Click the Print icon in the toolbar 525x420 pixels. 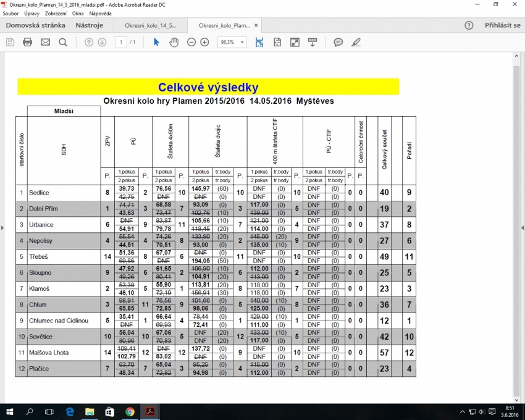coord(27,42)
